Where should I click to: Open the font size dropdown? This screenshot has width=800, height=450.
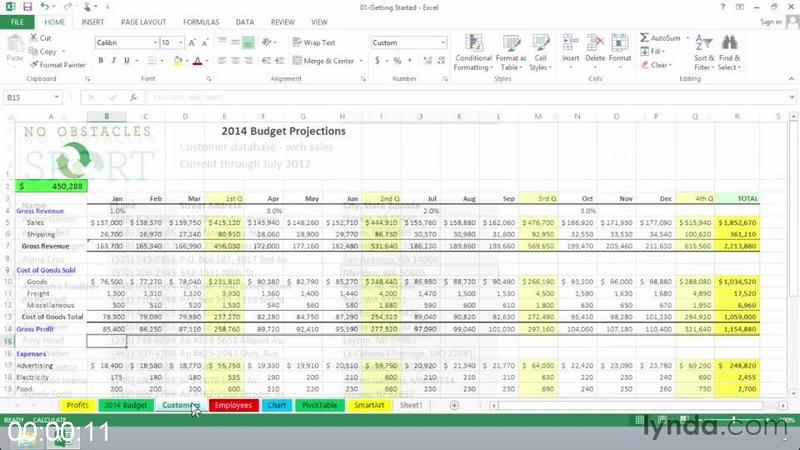(x=181, y=43)
